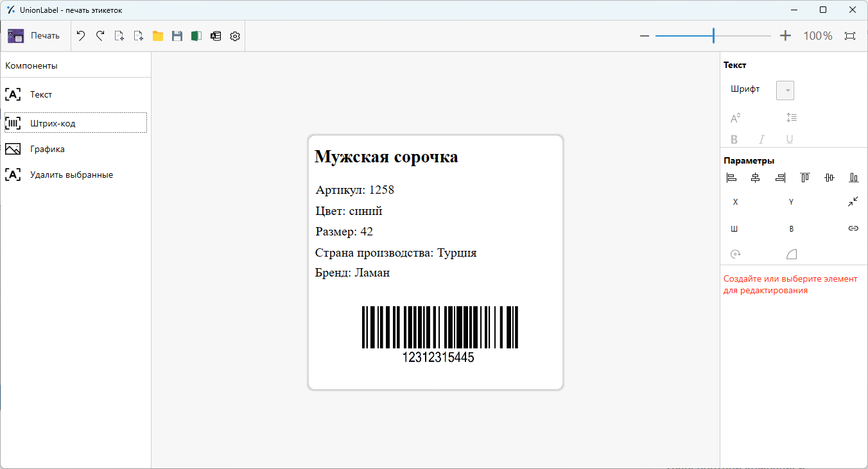
Task: Click the line spacing icon
Action: [x=792, y=118]
